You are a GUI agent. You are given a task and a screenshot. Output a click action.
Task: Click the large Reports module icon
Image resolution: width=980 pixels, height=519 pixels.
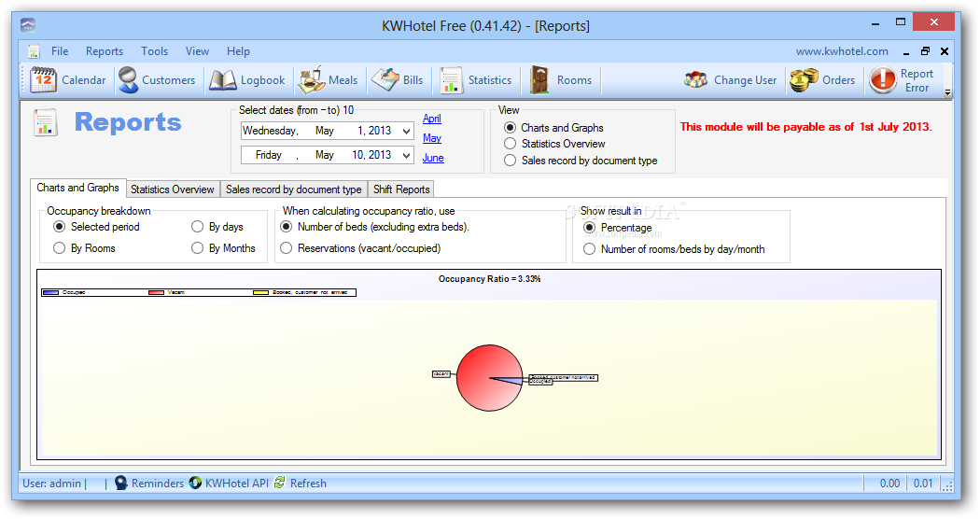click(46, 122)
